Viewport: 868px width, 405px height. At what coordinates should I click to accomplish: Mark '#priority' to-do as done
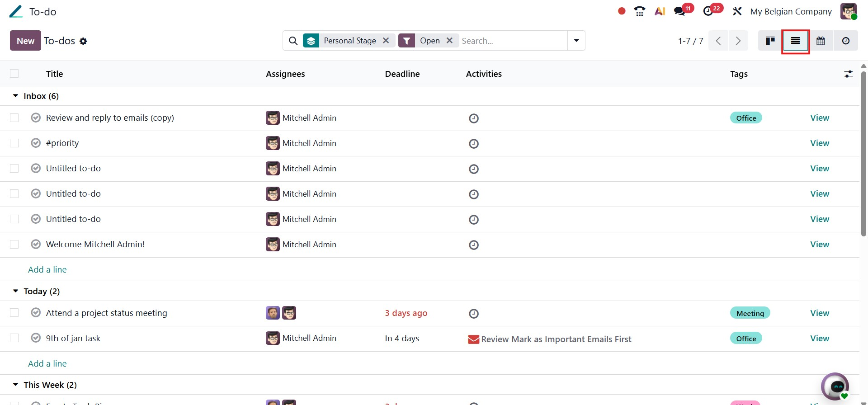[36, 143]
